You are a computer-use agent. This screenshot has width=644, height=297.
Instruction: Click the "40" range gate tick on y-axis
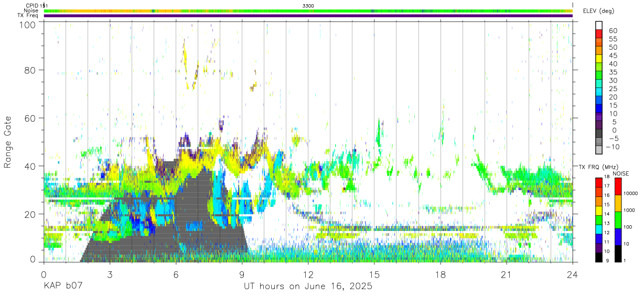point(30,166)
